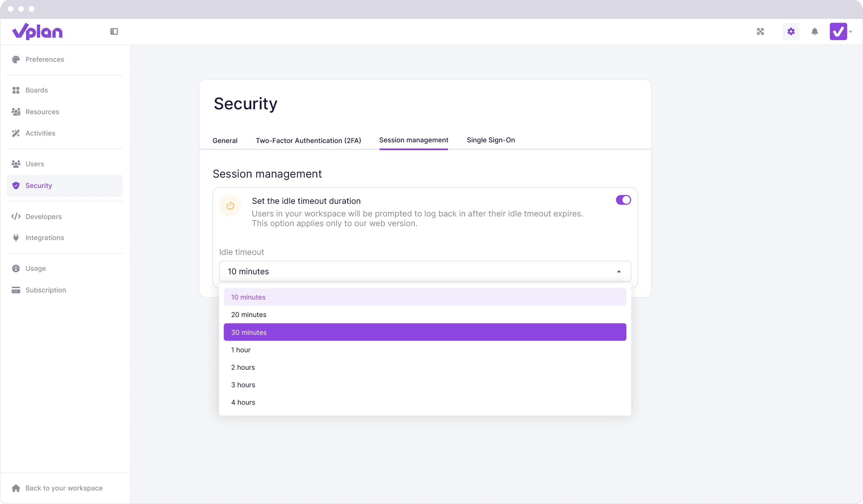Select the Integrations sidebar icon

point(16,237)
